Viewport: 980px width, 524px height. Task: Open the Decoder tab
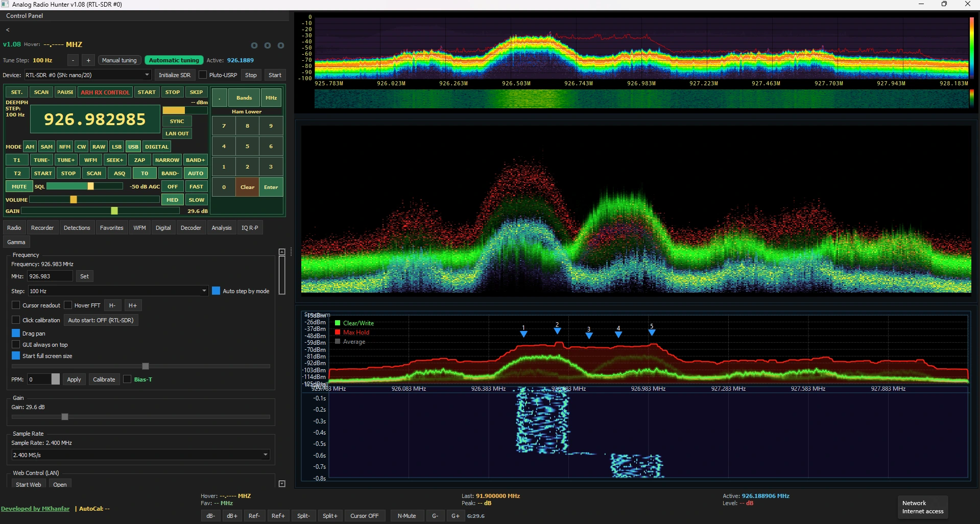coord(190,227)
